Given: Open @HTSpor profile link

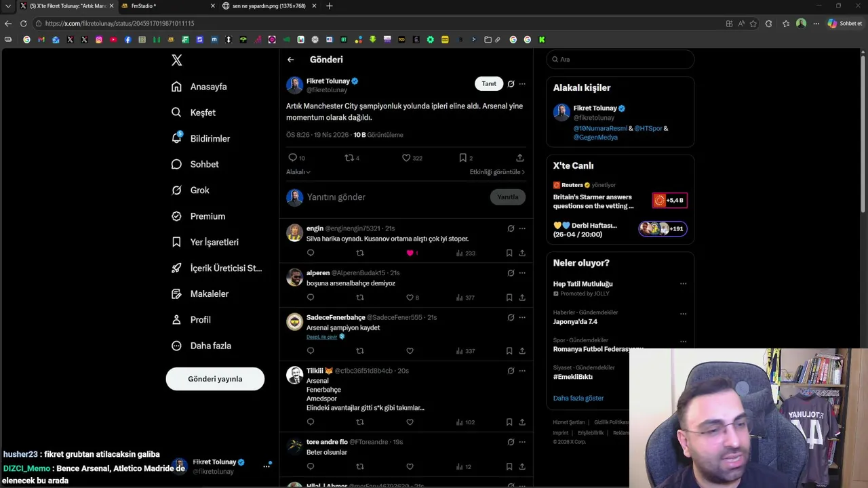Looking at the screenshot, I should 648,128.
